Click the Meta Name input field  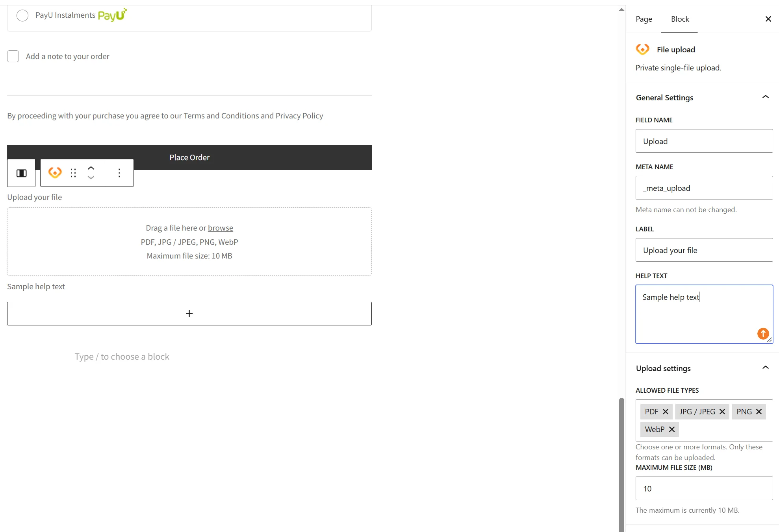(704, 188)
